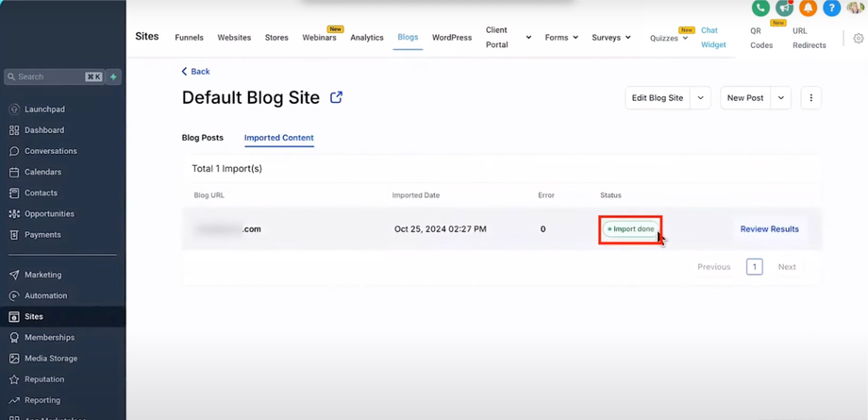The height and width of the screenshot is (420, 868).
Task: Open the Funnels tab
Action: coord(189,38)
